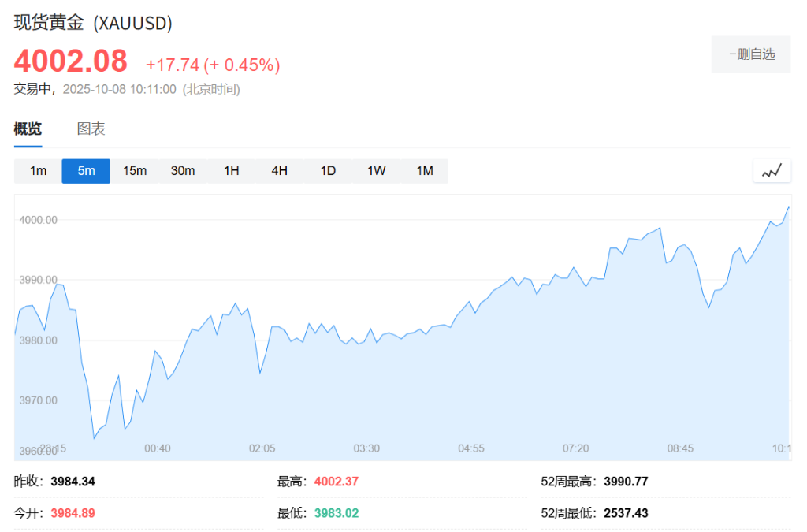Image resolution: width=807 pixels, height=532 pixels.
Task: Click the 52周最低 value 2537.43
Action: (x=626, y=513)
